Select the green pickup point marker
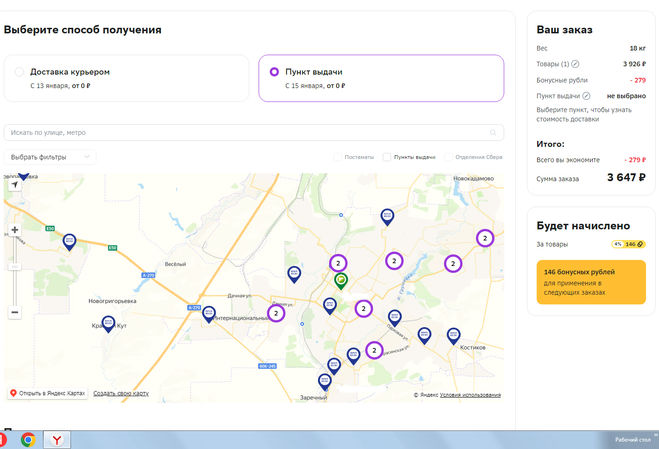659x449 pixels. [341, 280]
